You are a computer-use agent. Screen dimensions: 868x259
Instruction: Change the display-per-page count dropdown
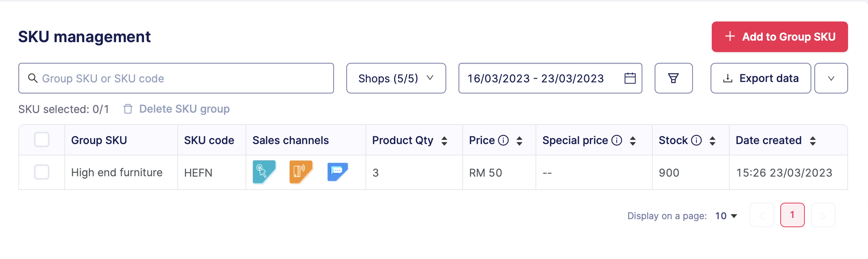coord(726,216)
